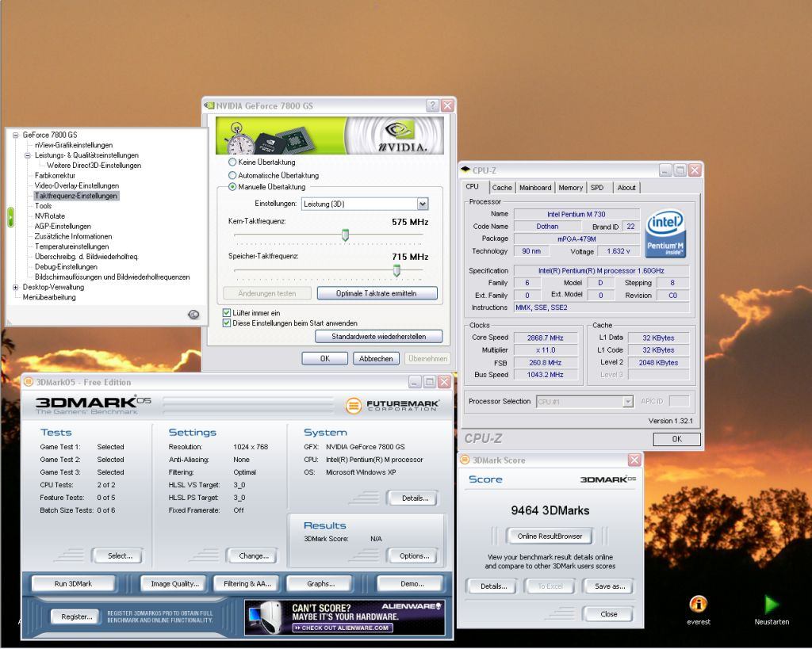Select Temperatureinstellungen tree item
Viewport: 812px width, 649px height.
click(71, 246)
